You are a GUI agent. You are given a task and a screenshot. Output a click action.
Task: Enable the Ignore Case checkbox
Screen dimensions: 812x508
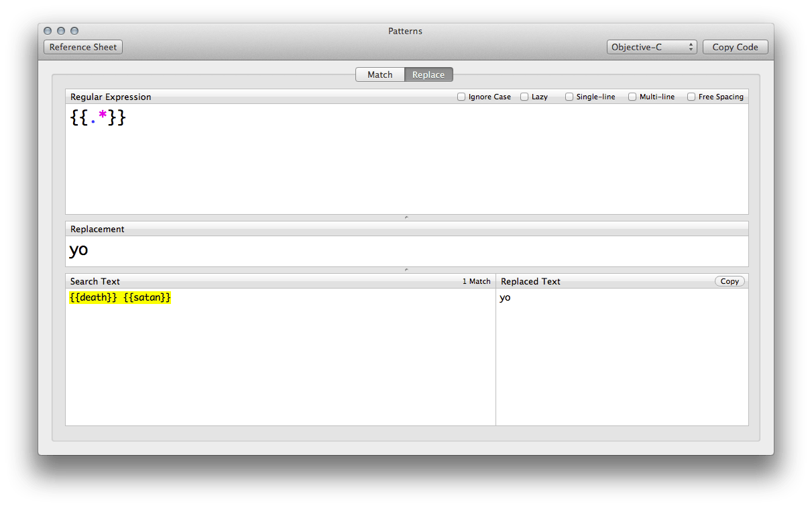(461, 97)
